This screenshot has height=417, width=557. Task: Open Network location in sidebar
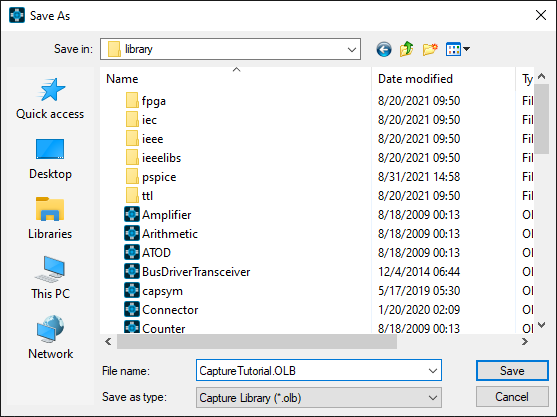pos(50,338)
